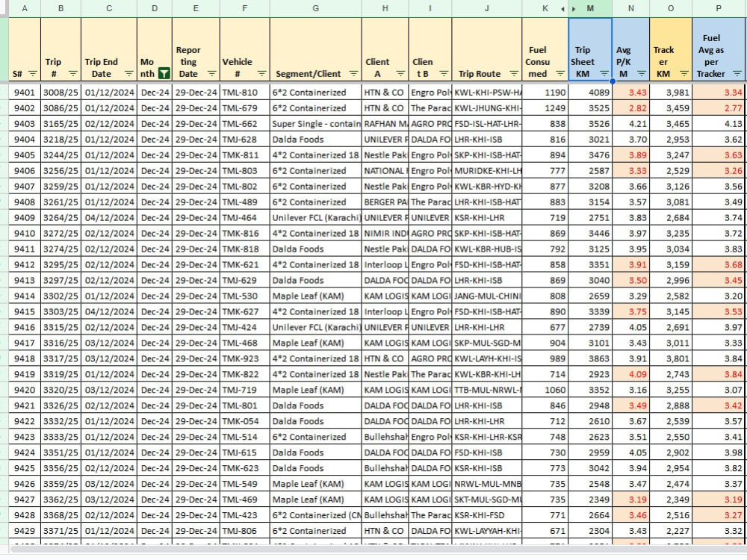
Task: Expand hidden column using right arrow beside M
Action: point(574,8)
